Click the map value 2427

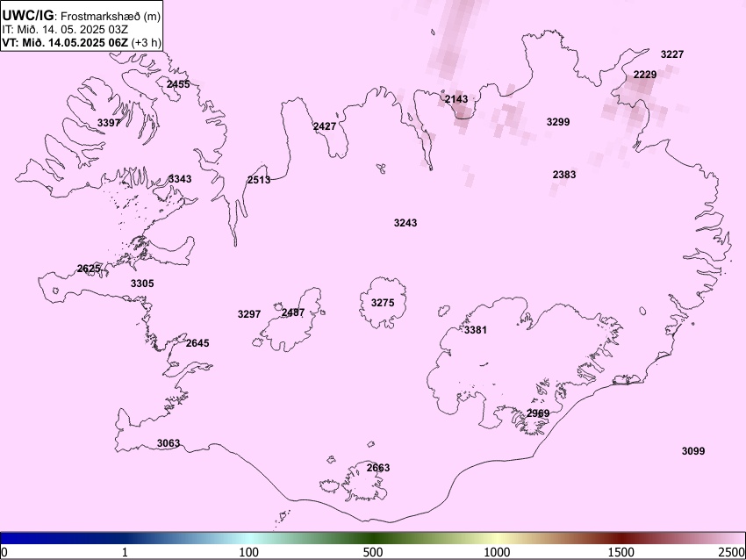click(x=325, y=126)
